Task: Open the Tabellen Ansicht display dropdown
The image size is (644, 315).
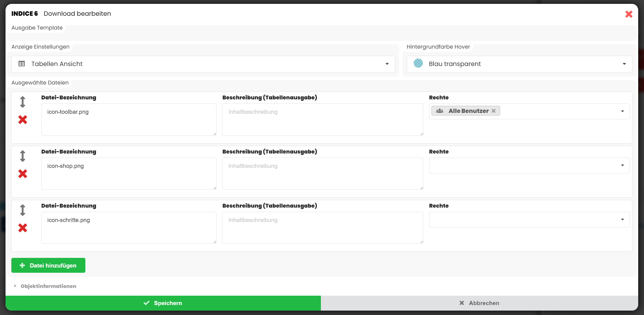Action: point(203,64)
